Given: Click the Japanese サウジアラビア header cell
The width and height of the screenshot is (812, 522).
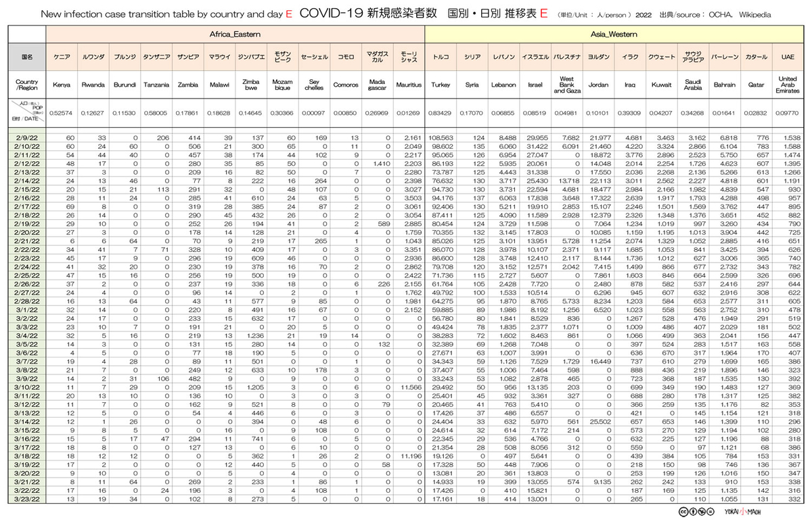Looking at the screenshot, I should pyautogui.click(x=693, y=58).
